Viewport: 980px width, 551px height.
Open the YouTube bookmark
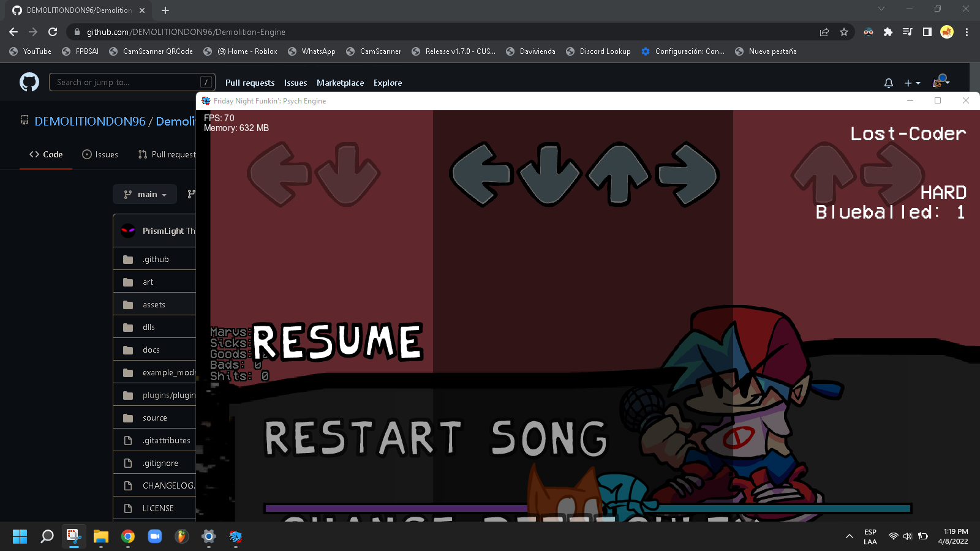pyautogui.click(x=31, y=51)
